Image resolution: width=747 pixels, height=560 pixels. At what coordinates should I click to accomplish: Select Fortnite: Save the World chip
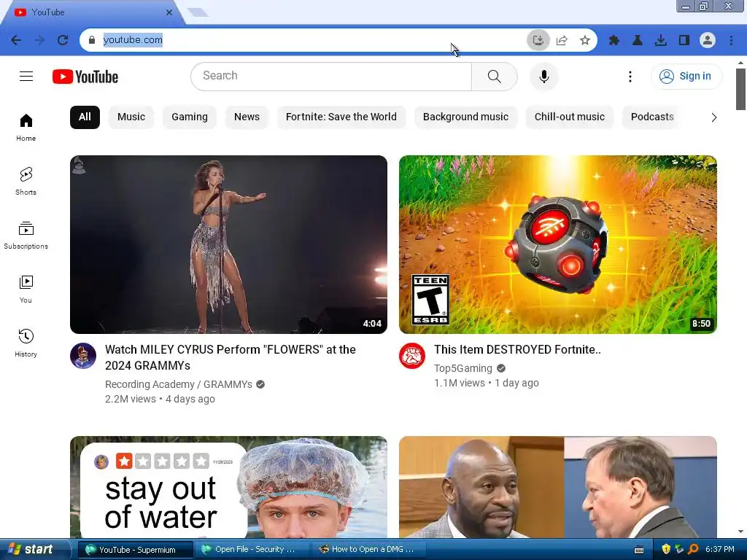[x=341, y=117]
